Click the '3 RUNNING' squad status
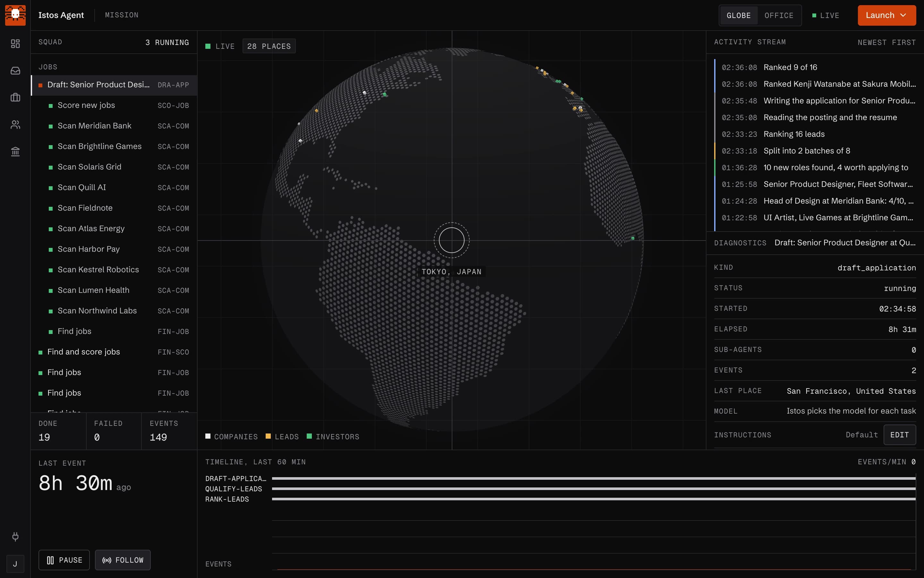 (167, 42)
